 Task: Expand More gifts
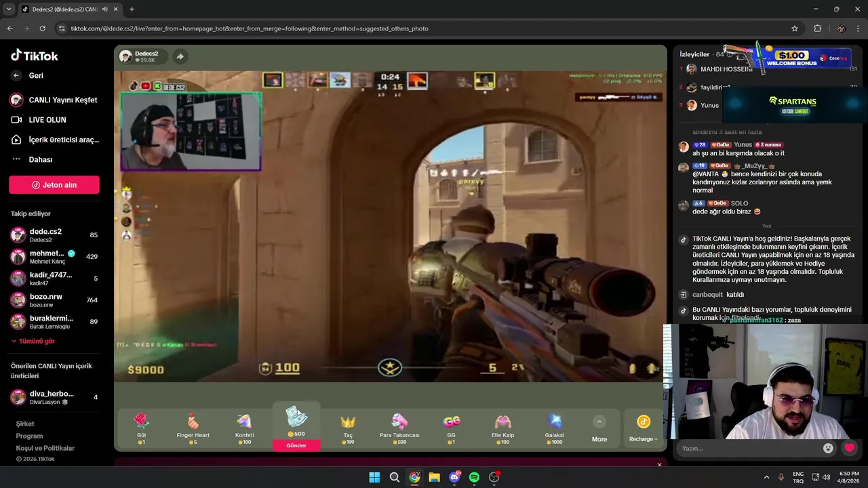pos(599,430)
